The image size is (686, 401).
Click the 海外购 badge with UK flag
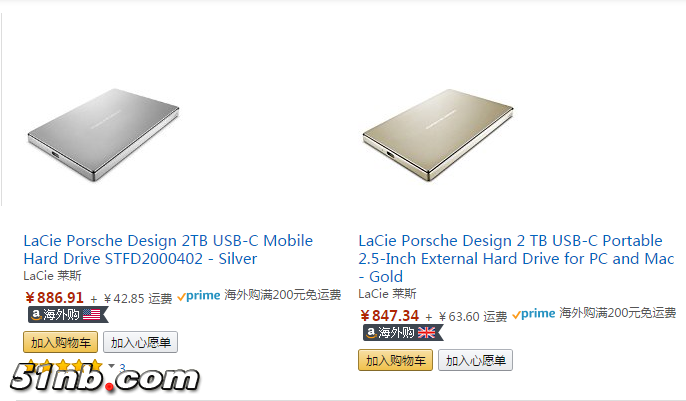(x=403, y=333)
